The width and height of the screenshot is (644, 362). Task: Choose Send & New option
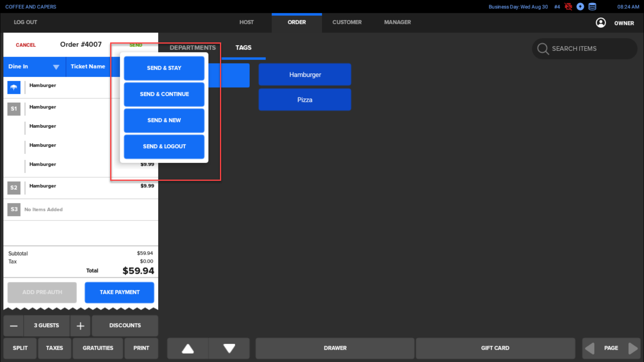click(x=164, y=120)
